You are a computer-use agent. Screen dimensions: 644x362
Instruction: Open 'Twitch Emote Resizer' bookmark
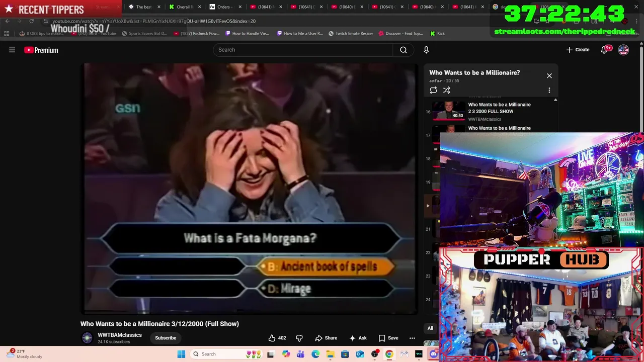(351, 33)
